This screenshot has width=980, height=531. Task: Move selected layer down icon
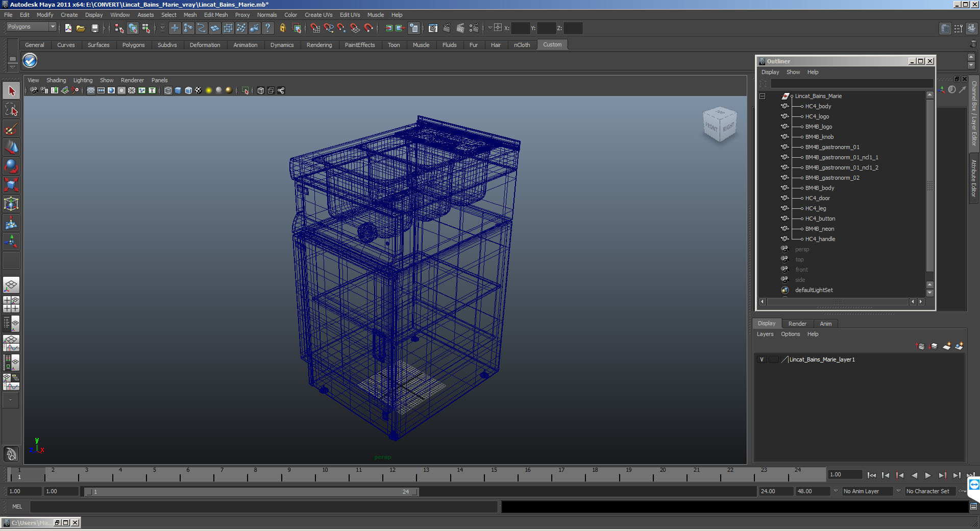tap(934, 346)
